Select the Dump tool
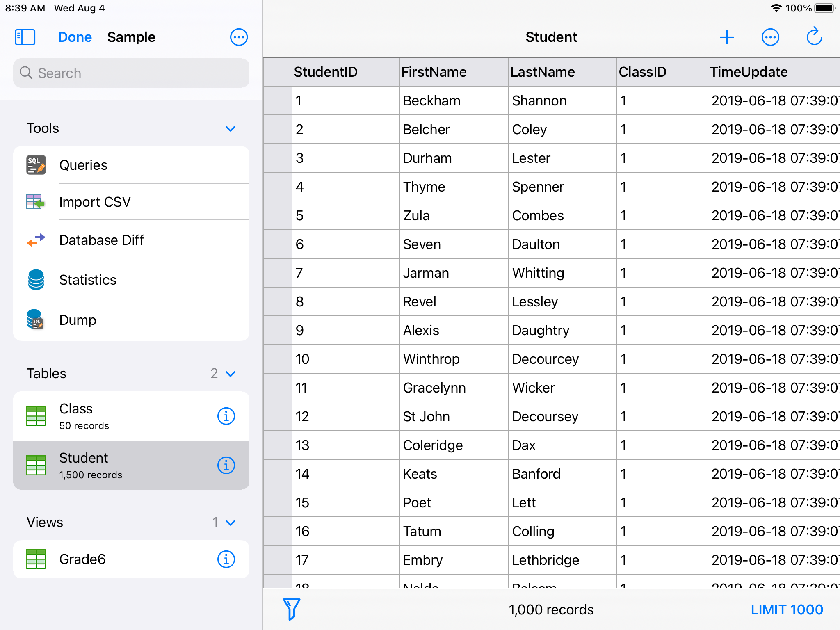The width and height of the screenshot is (840, 630). click(x=78, y=320)
